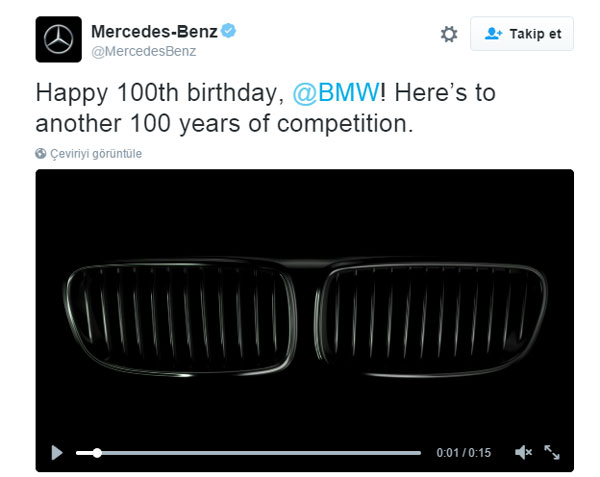Click the add-person icon in Takip et
Screen dimensions: 600x477
[x=492, y=33]
